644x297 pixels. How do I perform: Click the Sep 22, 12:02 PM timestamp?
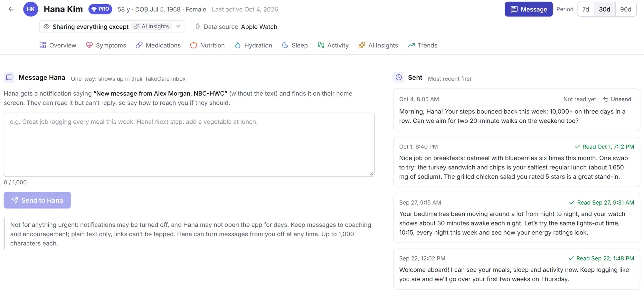[422, 258]
